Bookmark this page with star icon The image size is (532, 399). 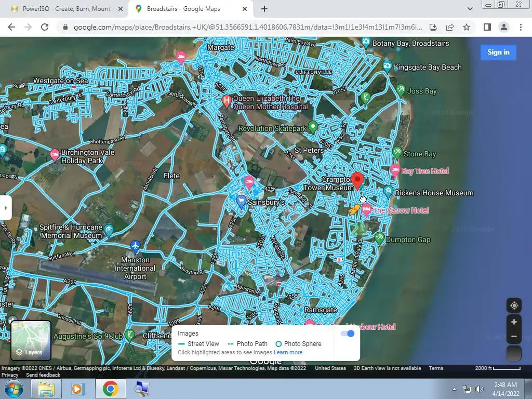pos(467,27)
